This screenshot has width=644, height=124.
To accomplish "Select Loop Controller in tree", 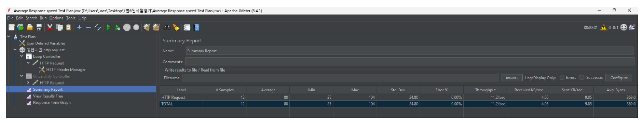I will click(x=47, y=57).
